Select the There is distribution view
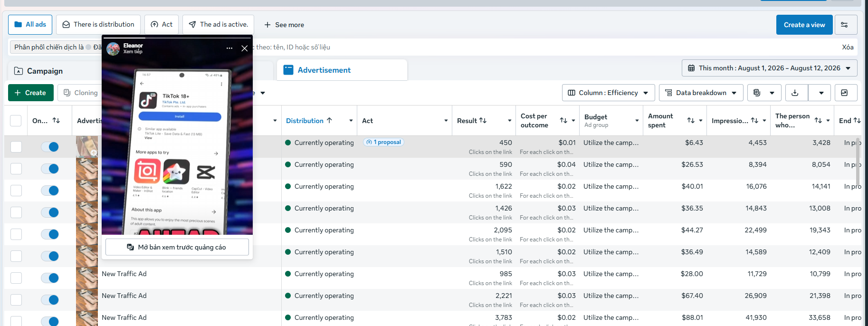 [98, 24]
